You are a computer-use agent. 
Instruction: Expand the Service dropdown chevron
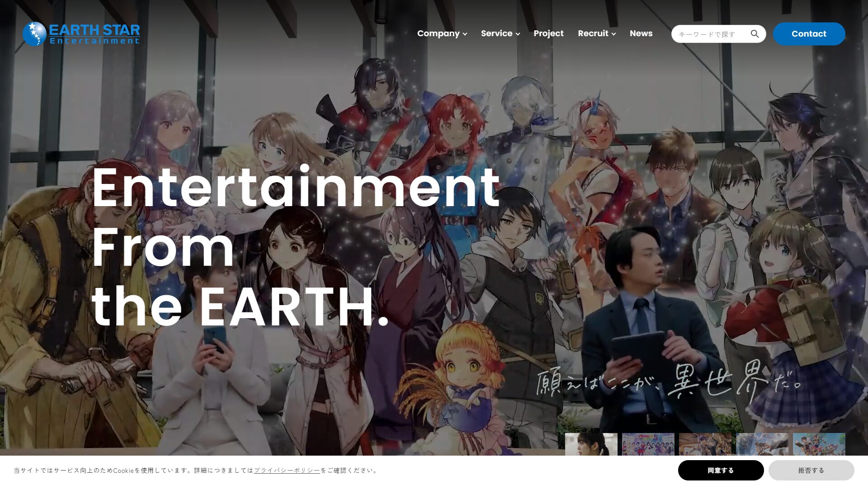pos(518,34)
